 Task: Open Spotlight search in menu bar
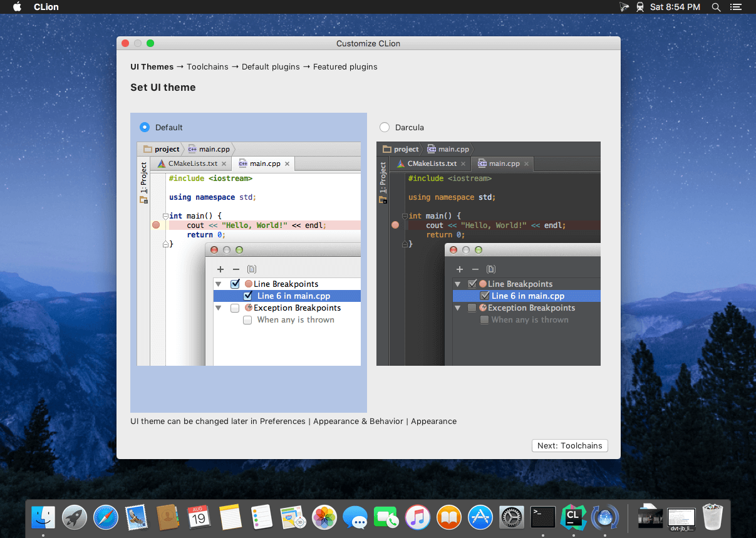click(x=716, y=7)
